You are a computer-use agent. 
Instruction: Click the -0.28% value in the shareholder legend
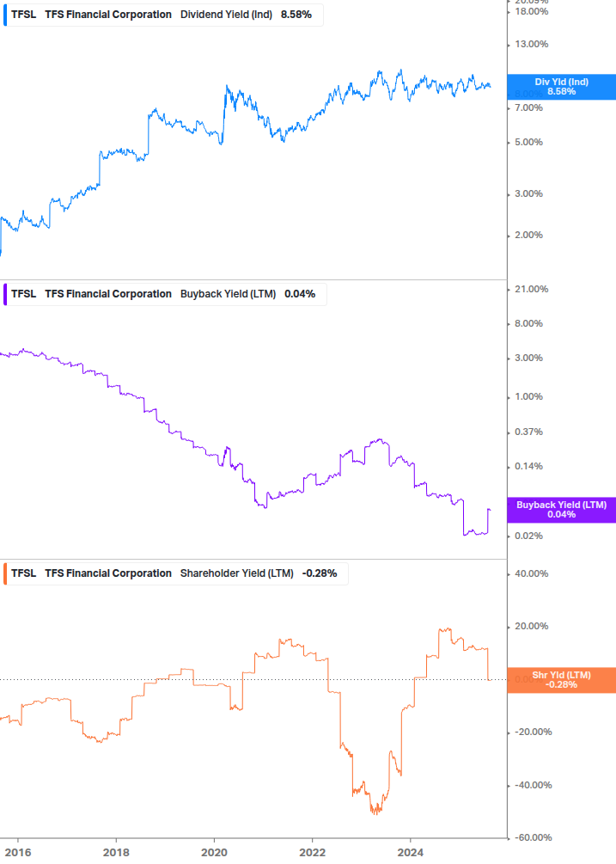pos(320,573)
